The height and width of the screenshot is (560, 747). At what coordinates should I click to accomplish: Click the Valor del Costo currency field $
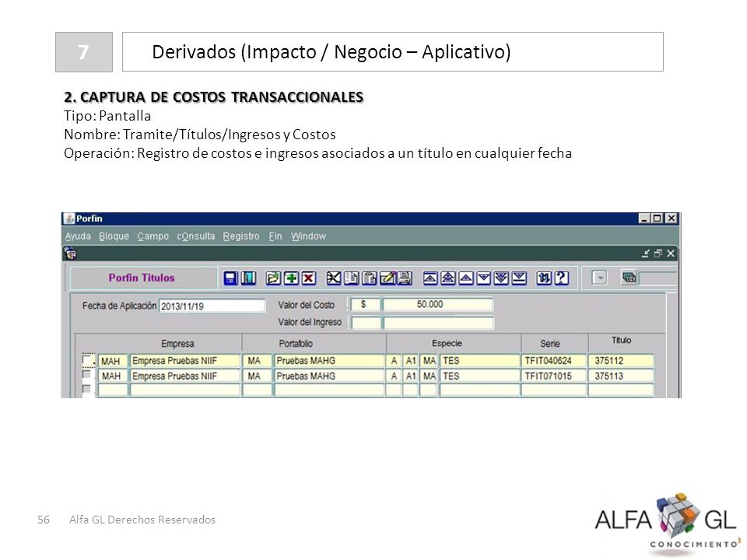pos(366,304)
